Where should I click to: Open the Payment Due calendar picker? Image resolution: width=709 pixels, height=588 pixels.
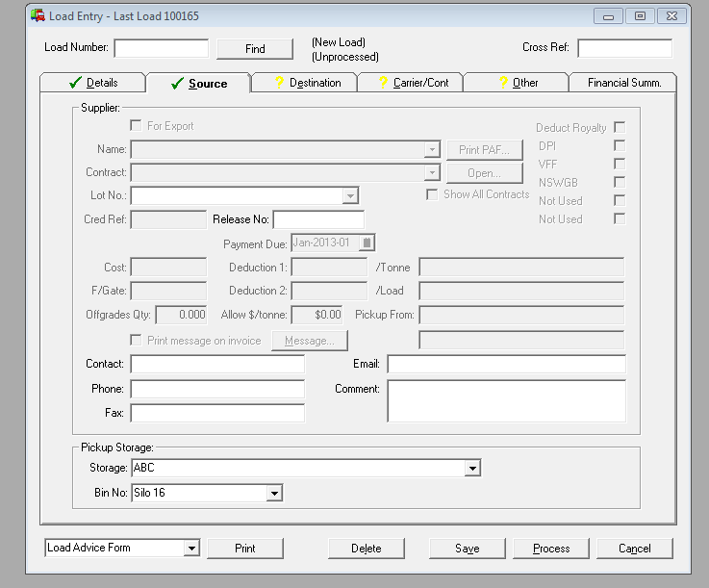tap(367, 243)
